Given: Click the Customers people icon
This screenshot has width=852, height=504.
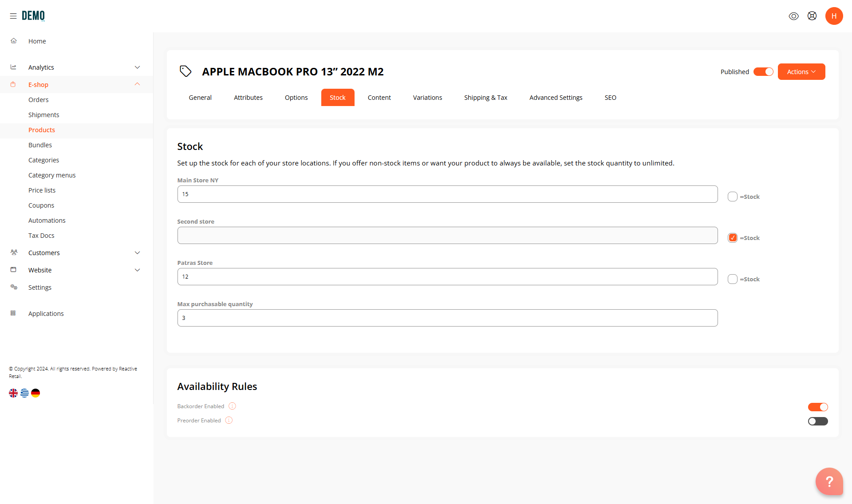Looking at the screenshot, I should click(14, 252).
